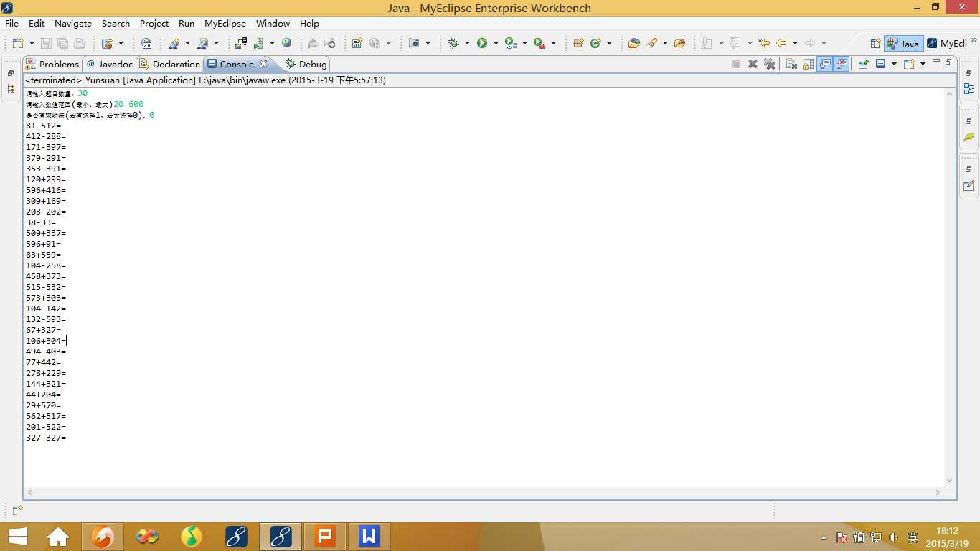Image resolution: width=980 pixels, height=551 pixels.
Task: Open dropdown next to New wizard icon
Action: pos(32,43)
